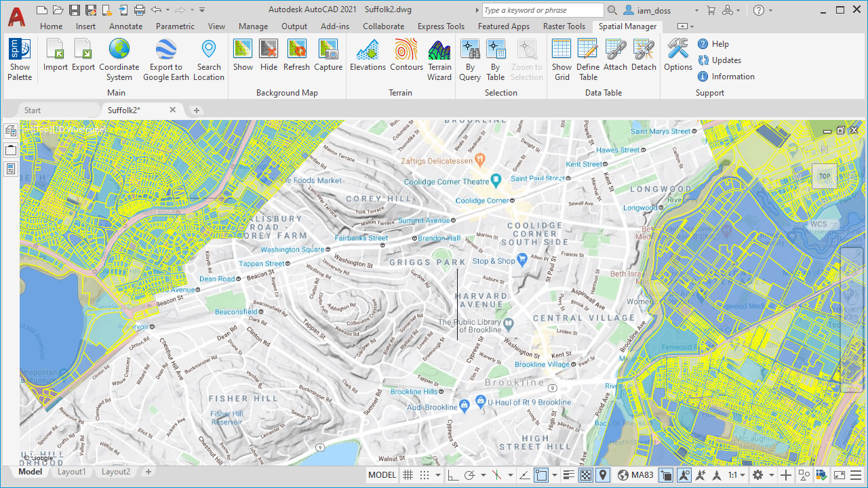The width and height of the screenshot is (868, 488).
Task: Customize Quick Access Toolbar dropdown
Action: coord(203,10)
